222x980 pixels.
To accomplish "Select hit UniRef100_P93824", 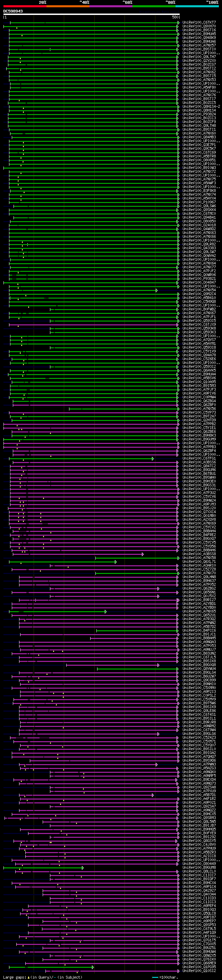I will click(199, 114).
